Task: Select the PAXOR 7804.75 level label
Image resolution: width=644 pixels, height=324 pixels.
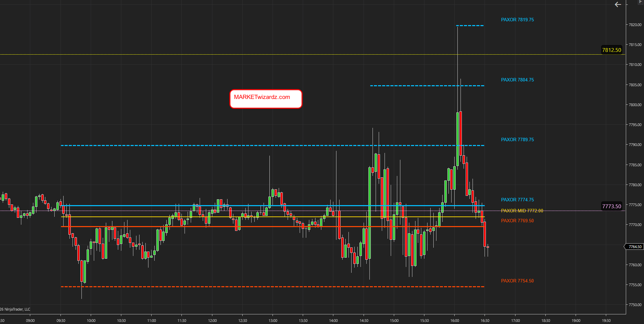Action: click(x=517, y=80)
